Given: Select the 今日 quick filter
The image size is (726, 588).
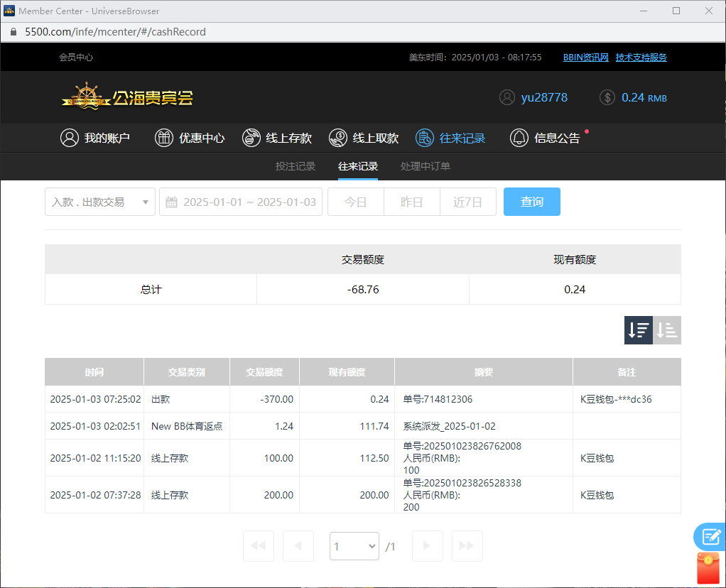Looking at the screenshot, I should click(x=355, y=202).
